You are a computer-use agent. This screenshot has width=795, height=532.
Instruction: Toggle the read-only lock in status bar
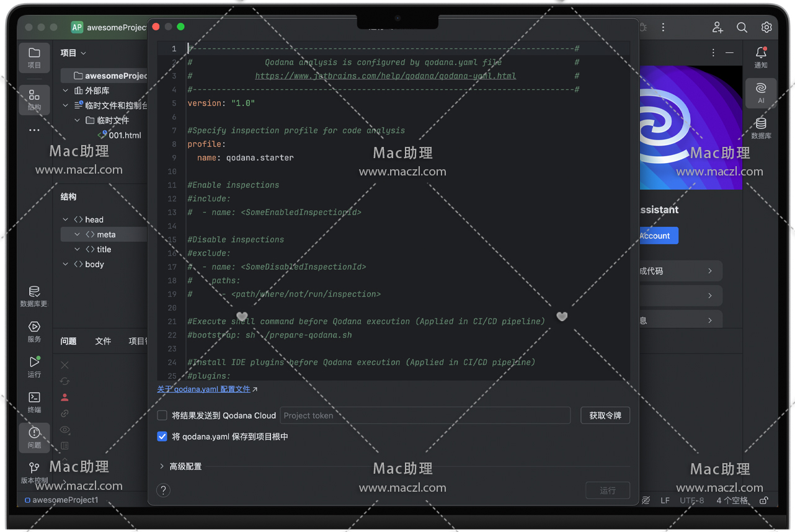[x=764, y=500]
